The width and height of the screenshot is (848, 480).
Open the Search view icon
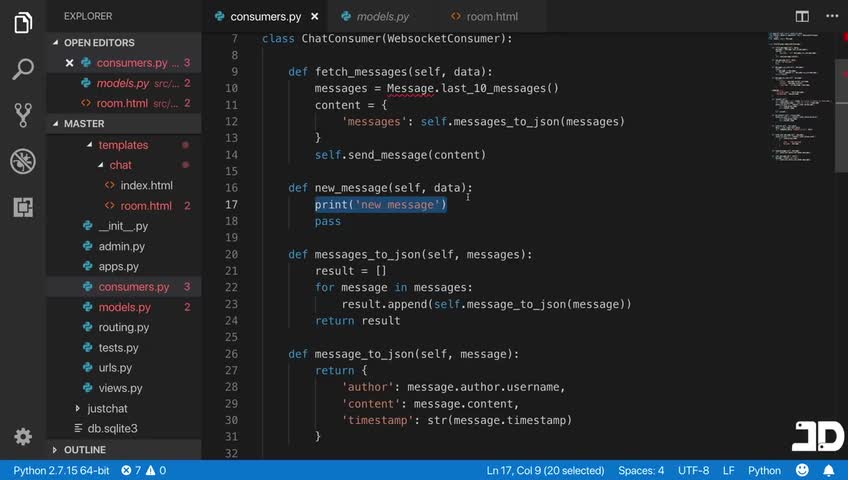pos(23,69)
